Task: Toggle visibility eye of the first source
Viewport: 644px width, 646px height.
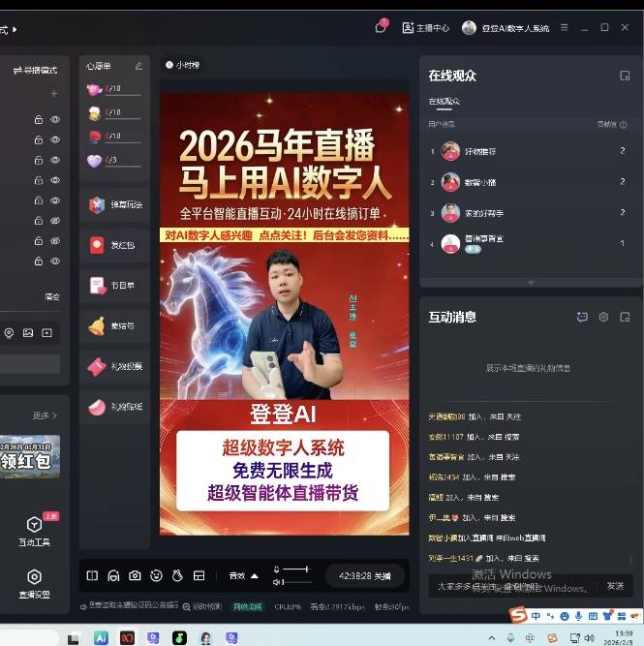Action: (55, 119)
